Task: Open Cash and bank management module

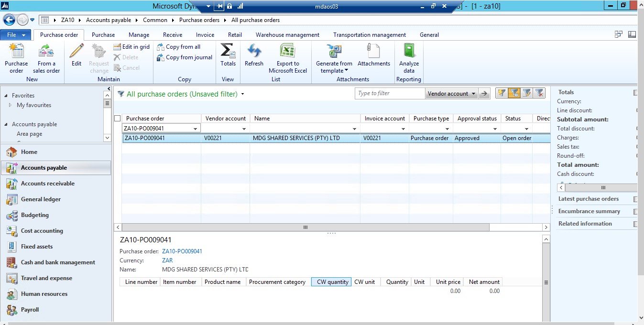Action: 55,262
